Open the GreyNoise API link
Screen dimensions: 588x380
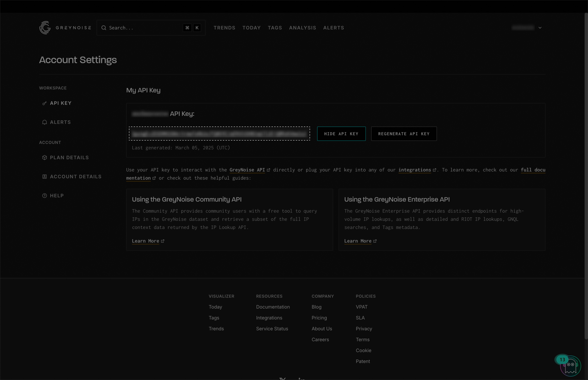[x=247, y=170]
